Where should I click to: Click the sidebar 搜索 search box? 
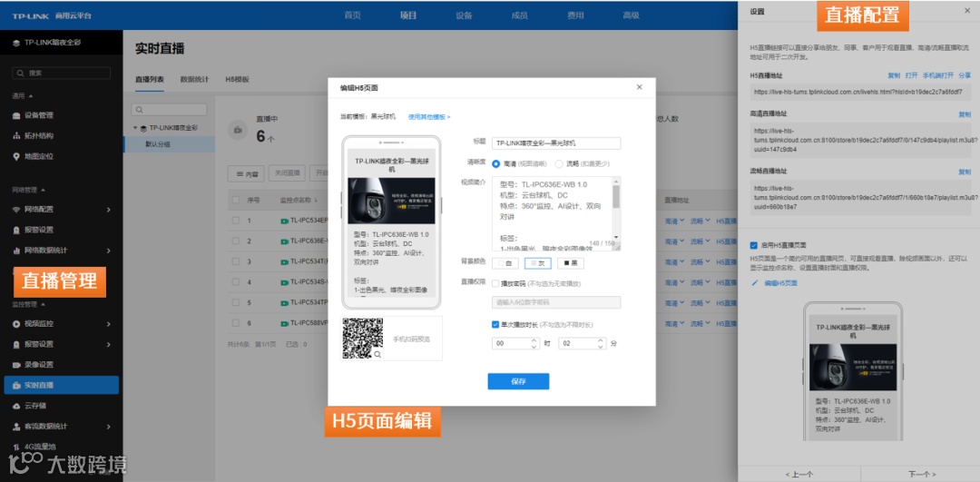62,74
